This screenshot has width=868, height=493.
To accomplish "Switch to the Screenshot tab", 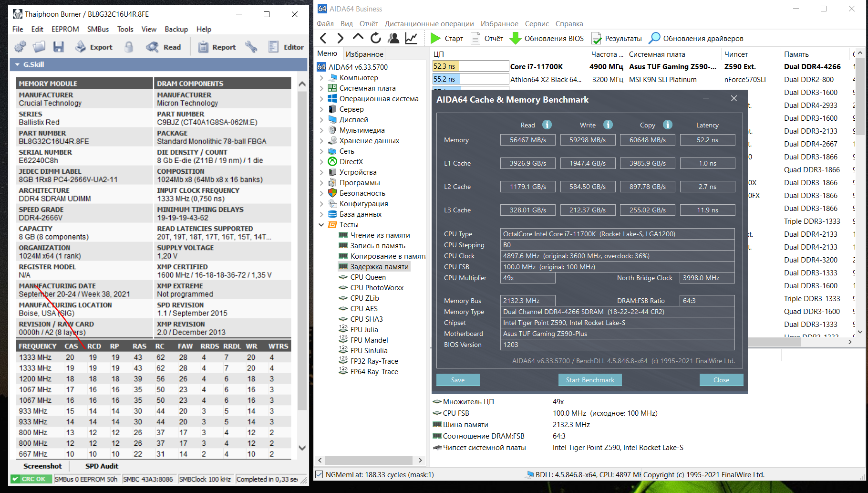I will (x=42, y=466).
